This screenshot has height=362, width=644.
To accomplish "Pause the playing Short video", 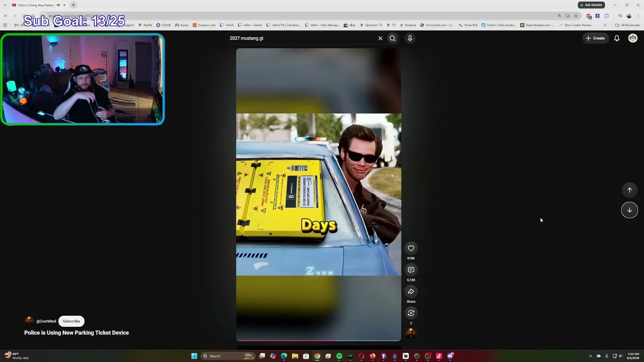I will click(318, 195).
